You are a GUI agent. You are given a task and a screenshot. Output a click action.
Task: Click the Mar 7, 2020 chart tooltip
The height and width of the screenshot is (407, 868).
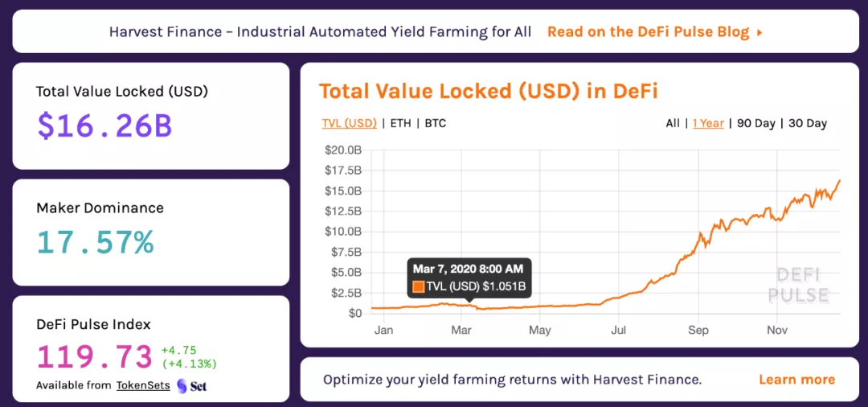470,277
